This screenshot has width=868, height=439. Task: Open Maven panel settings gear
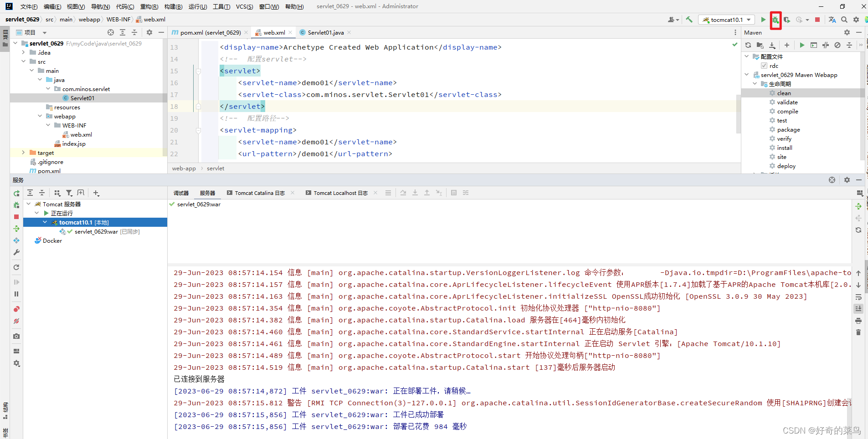pos(847,32)
